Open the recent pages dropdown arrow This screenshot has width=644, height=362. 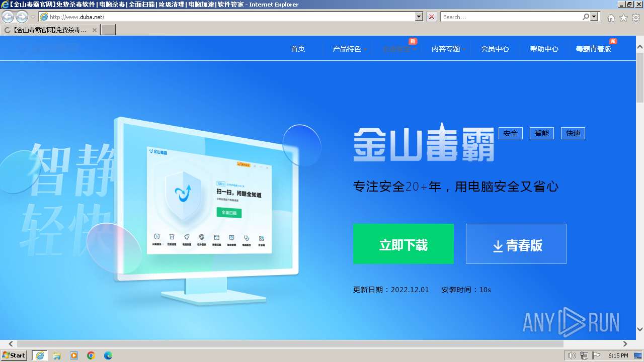[x=33, y=17]
